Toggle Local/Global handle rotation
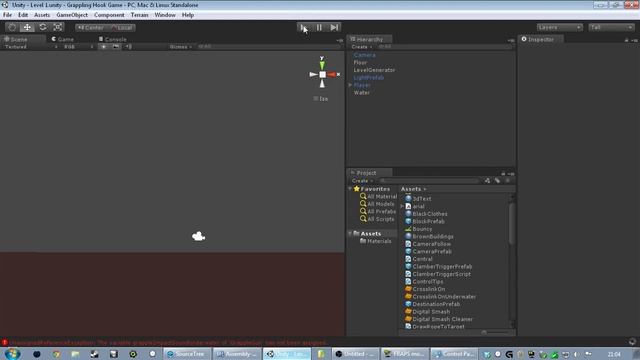 [x=121, y=28]
